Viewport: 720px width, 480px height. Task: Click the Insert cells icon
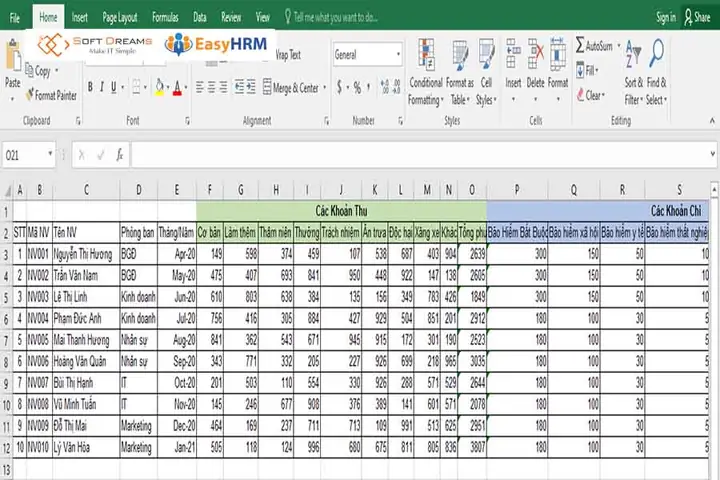coord(513,54)
